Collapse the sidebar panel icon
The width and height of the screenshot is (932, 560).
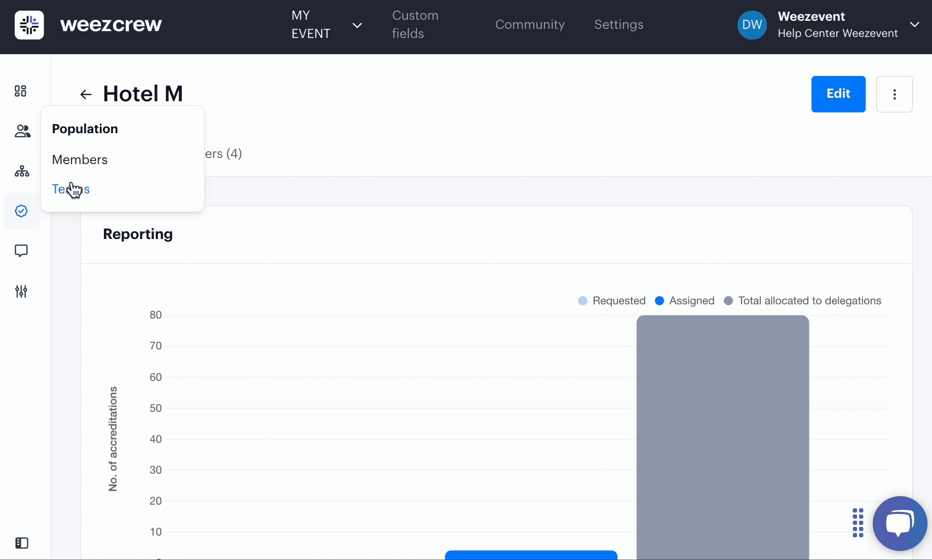pyautogui.click(x=22, y=543)
